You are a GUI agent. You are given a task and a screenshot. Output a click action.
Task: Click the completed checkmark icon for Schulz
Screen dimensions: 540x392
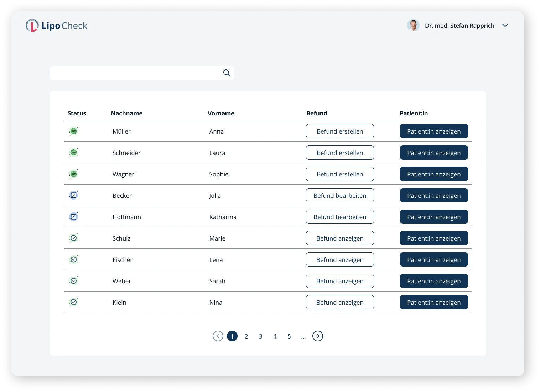[73, 238]
